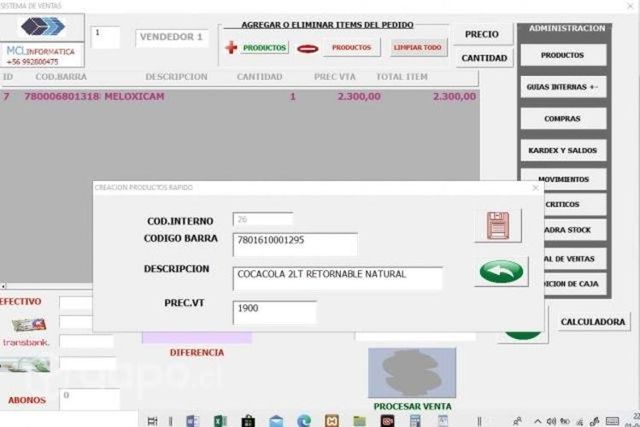Click the left scroll arrow of the list
This screenshot has width=640, height=427.
tap(3, 286)
